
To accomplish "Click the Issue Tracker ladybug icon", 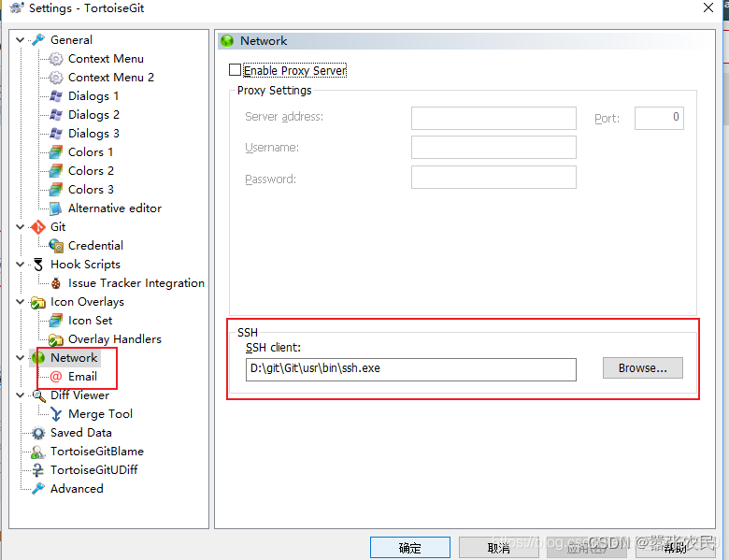I will pos(56,282).
